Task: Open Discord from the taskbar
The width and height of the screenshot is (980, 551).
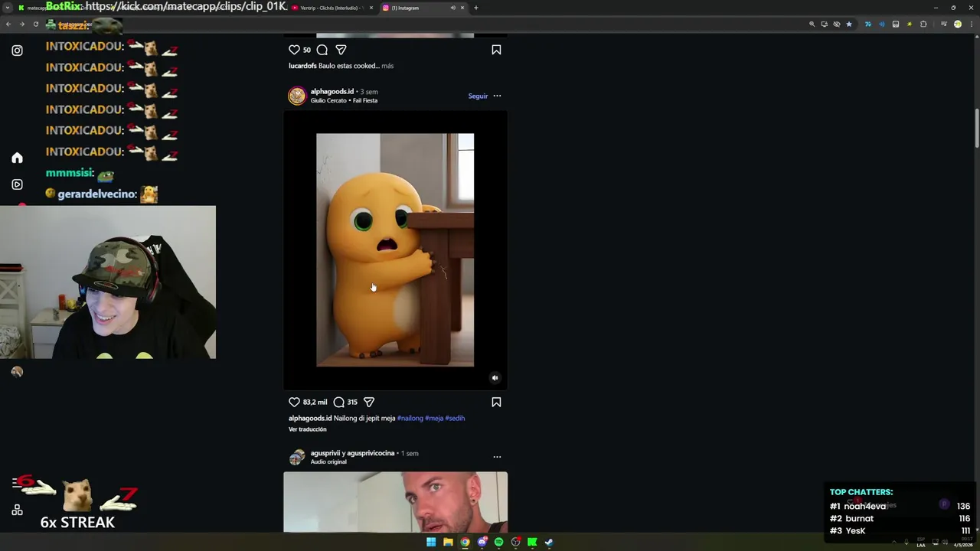Action: (482, 542)
